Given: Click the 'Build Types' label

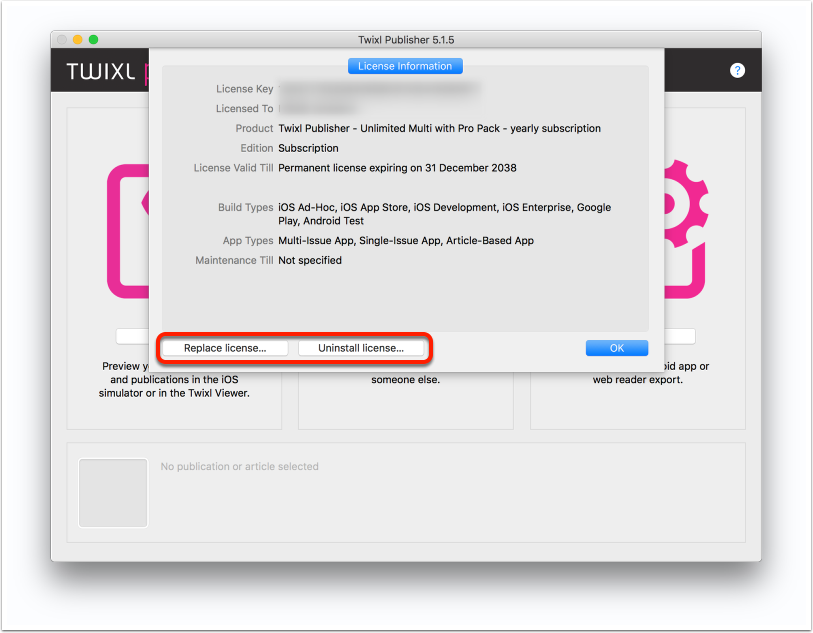Looking at the screenshot, I should pos(246,207).
